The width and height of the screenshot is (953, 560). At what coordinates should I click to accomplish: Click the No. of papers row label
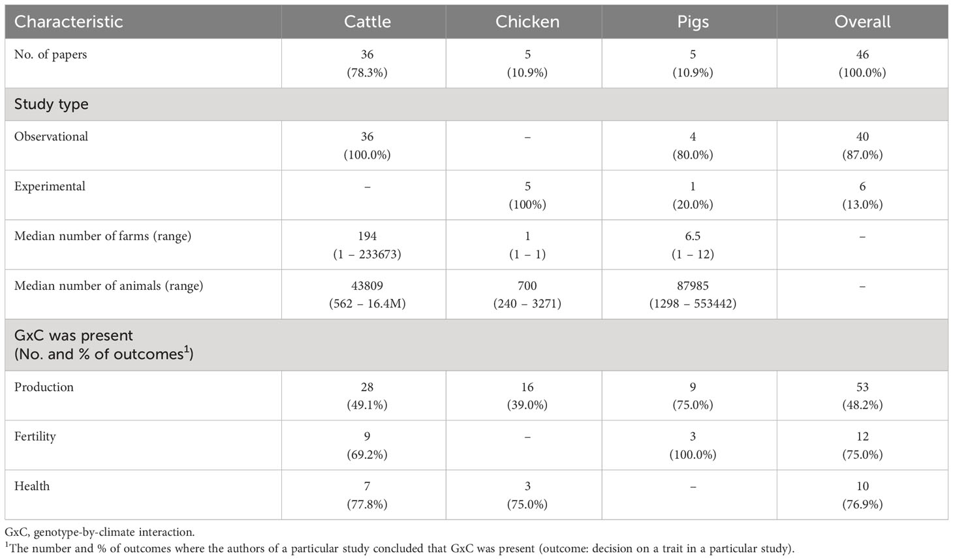point(50,55)
